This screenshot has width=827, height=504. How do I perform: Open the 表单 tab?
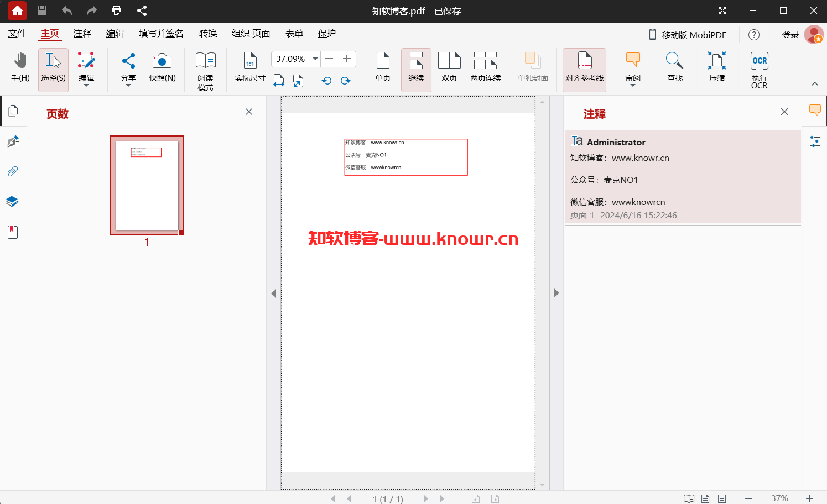click(x=294, y=34)
